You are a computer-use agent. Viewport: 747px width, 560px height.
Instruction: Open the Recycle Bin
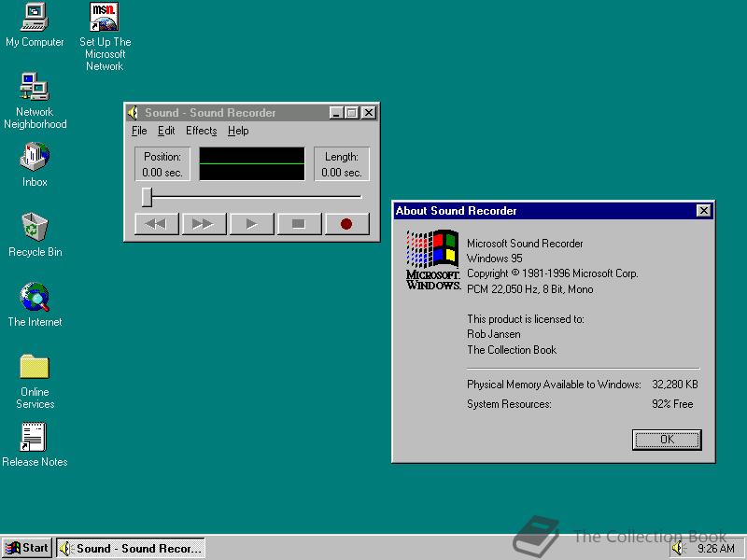click(x=33, y=229)
